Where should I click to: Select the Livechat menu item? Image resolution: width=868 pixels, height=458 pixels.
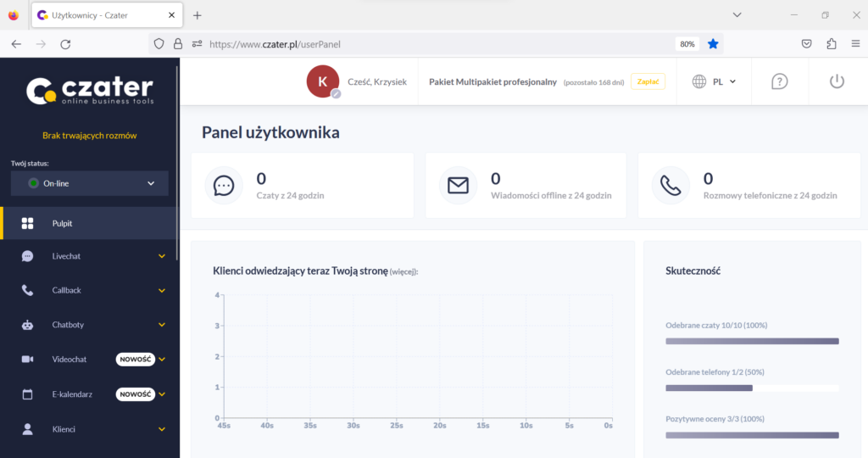90,256
